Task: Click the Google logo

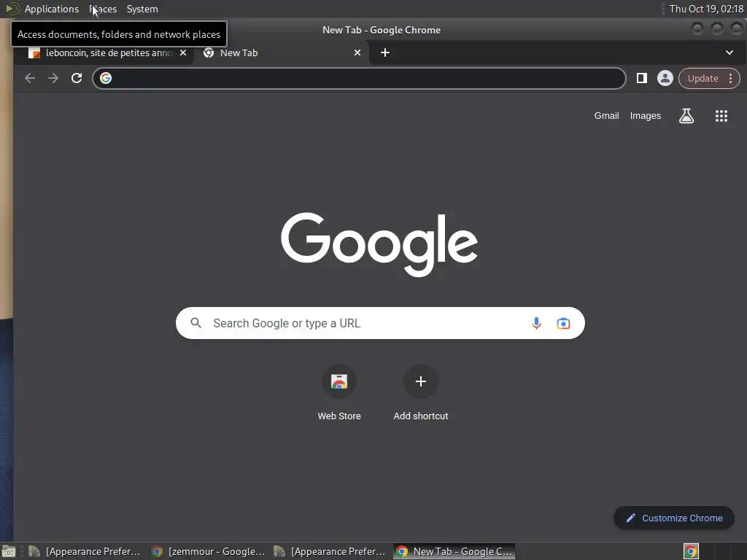Action: click(379, 244)
